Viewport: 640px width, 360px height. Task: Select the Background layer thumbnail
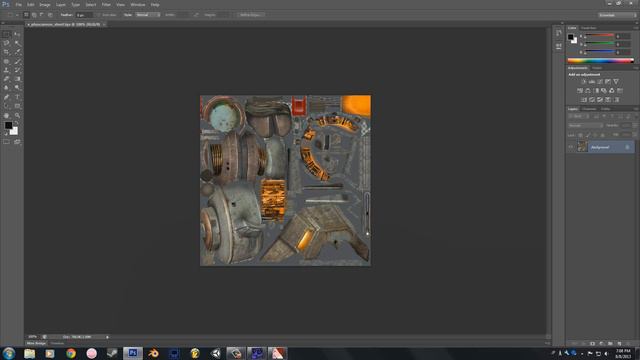point(582,147)
